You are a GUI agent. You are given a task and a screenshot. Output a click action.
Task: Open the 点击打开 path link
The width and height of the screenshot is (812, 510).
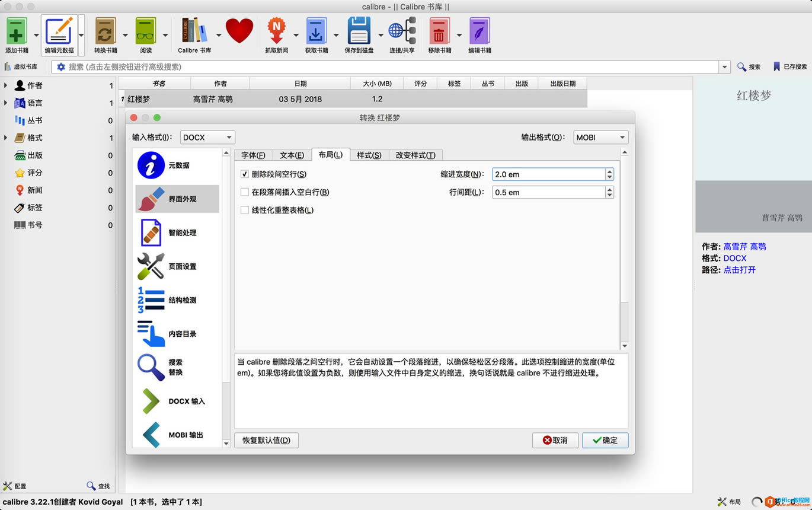(739, 270)
